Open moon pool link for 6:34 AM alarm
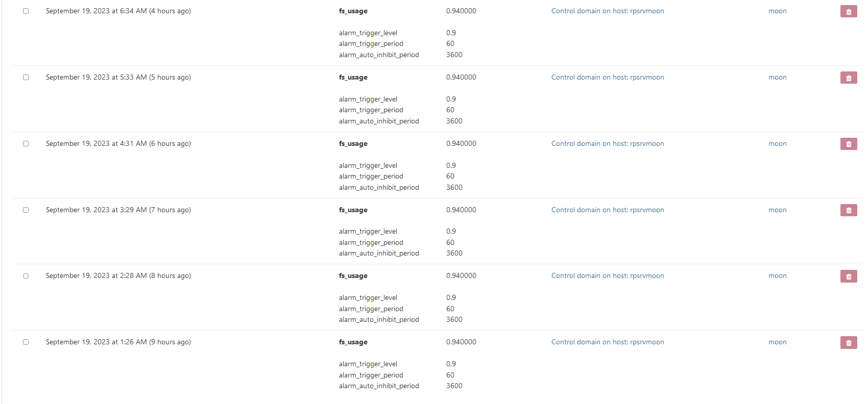The height and width of the screenshot is (404, 868). point(777,11)
